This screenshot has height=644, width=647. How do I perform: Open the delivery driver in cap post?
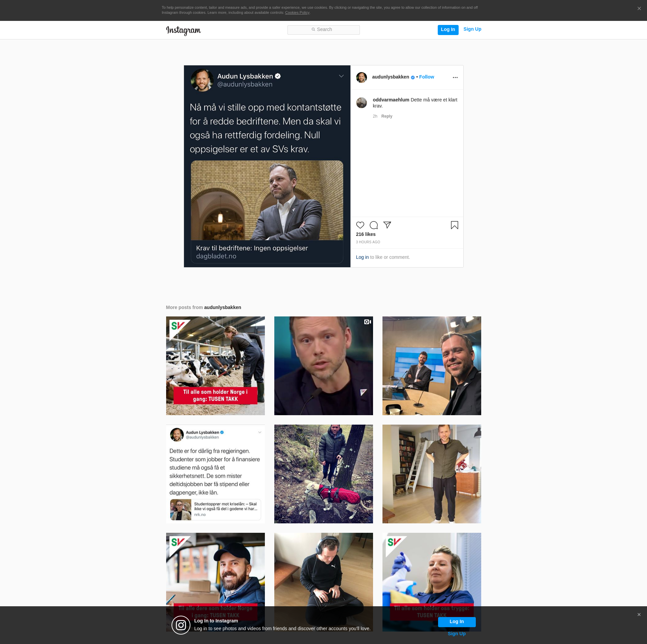[215, 570]
